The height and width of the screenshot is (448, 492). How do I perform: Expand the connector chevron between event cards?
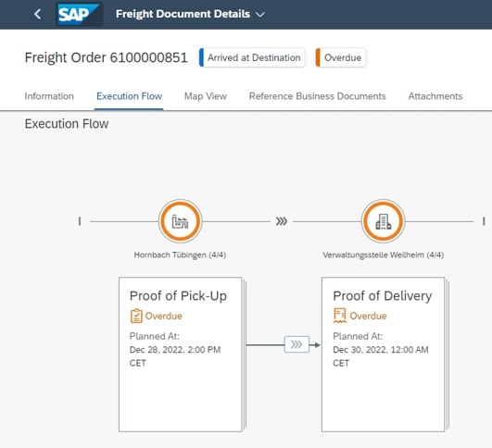tap(296, 344)
